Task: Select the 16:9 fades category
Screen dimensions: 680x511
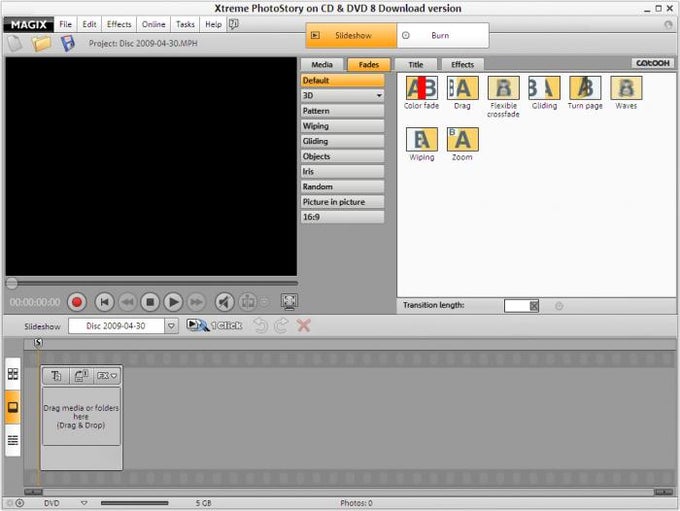Action: tap(342, 217)
